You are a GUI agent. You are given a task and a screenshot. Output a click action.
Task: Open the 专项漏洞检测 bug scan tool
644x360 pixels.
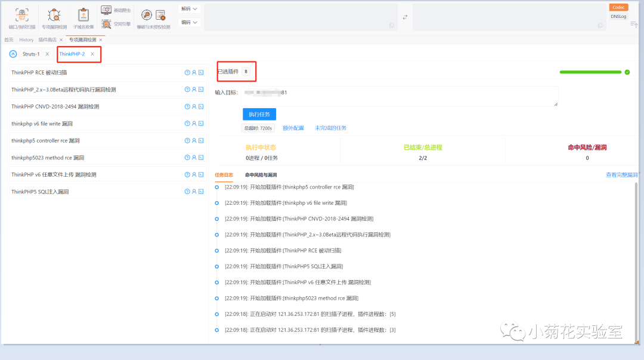(x=54, y=18)
